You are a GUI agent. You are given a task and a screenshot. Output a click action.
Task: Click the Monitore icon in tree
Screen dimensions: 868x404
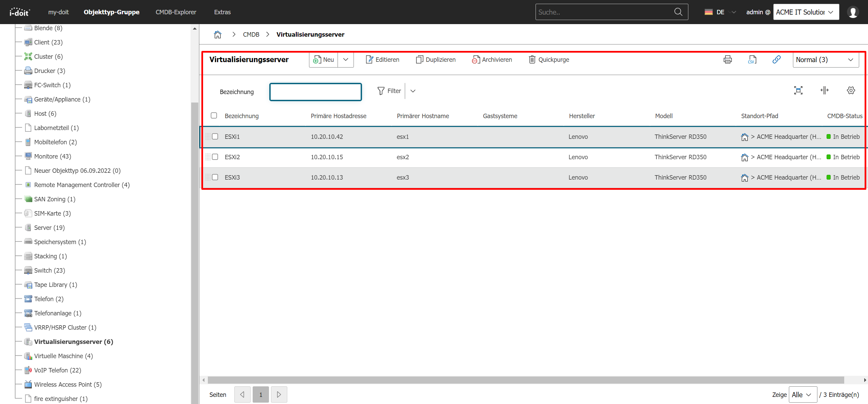coord(28,156)
